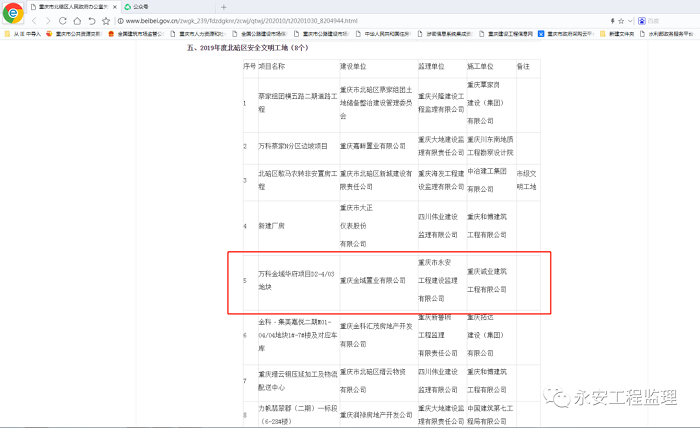Viewport: 700px width, 428px height.
Task: Reload the current page
Action: 62,21
